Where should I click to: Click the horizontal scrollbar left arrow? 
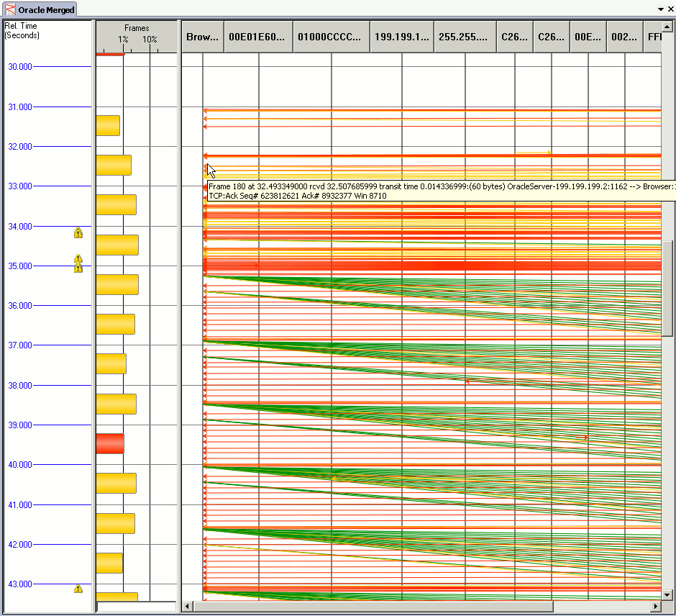pos(187,607)
